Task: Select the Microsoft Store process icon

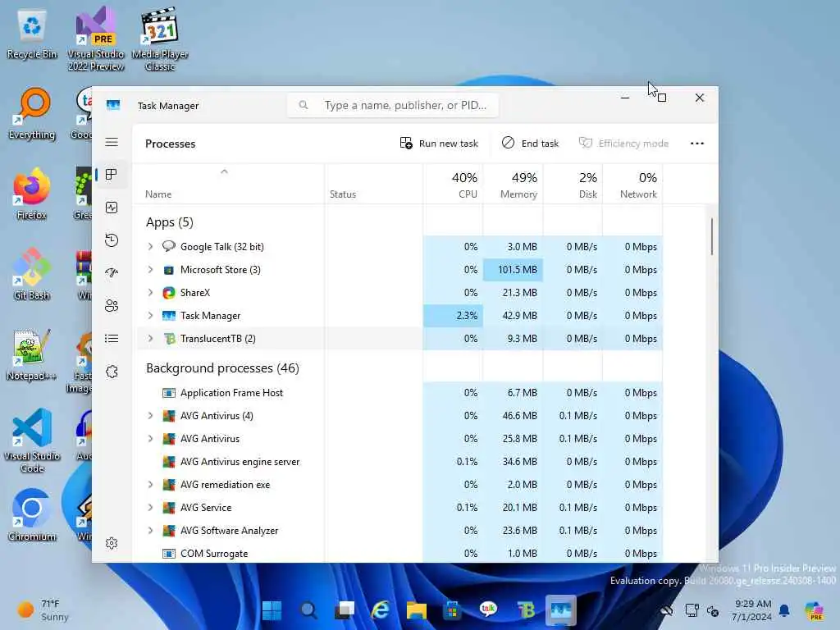Action: [169, 269]
